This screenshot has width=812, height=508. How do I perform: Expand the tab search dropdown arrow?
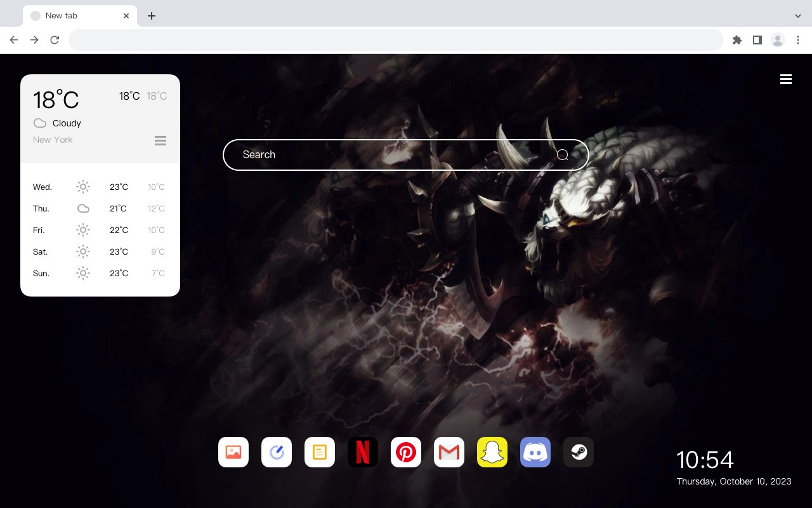click(x=798, y=16)
